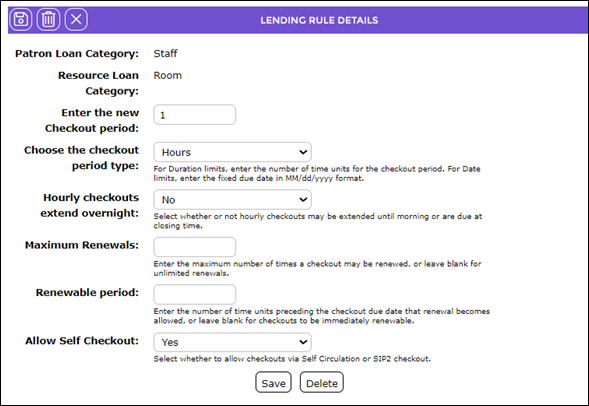Close the lending rule details with X icon
Image resolution: width=589 pixels, height=406 pixels.
point(76,20)
